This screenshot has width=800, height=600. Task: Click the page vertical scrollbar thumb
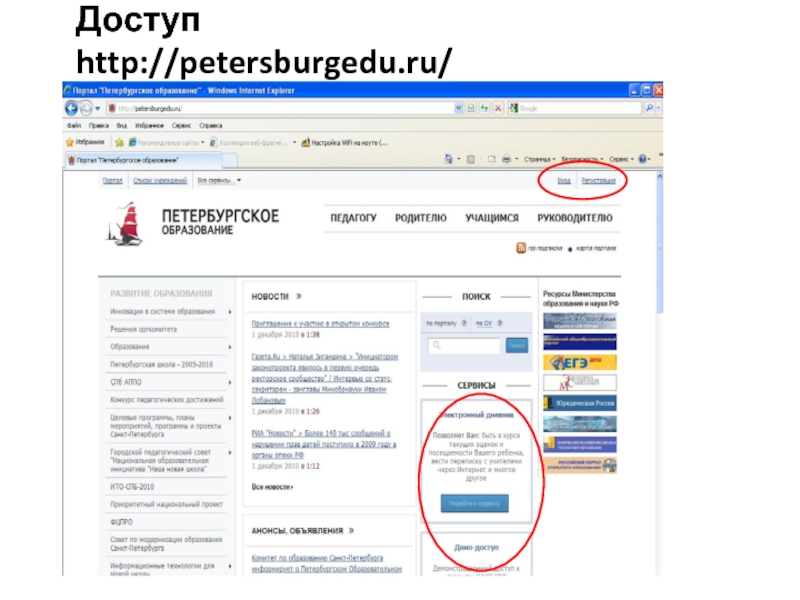pos(659,248)
